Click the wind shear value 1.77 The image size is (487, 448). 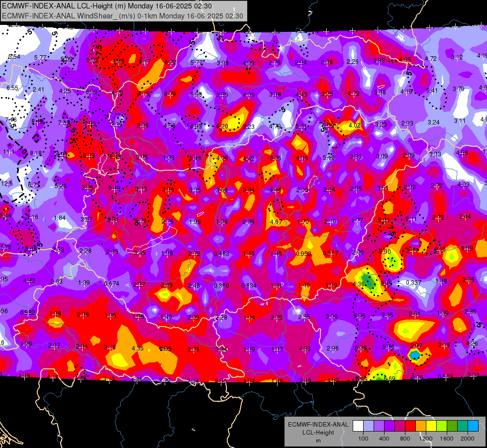(x=357, y=221)
